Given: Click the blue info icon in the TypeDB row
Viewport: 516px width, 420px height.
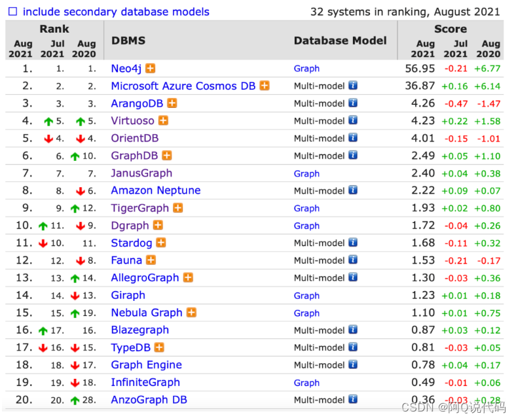Looking at the screenshot, I should point(353,347).
